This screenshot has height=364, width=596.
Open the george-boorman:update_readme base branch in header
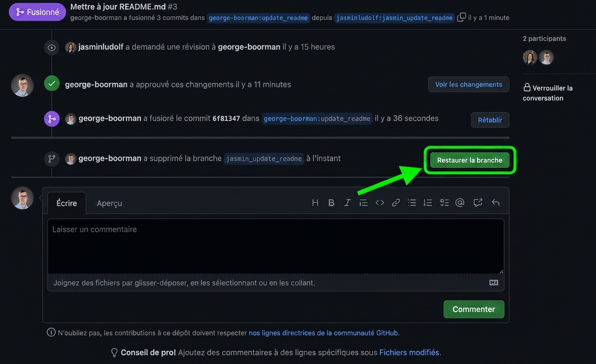coord(258,18)
